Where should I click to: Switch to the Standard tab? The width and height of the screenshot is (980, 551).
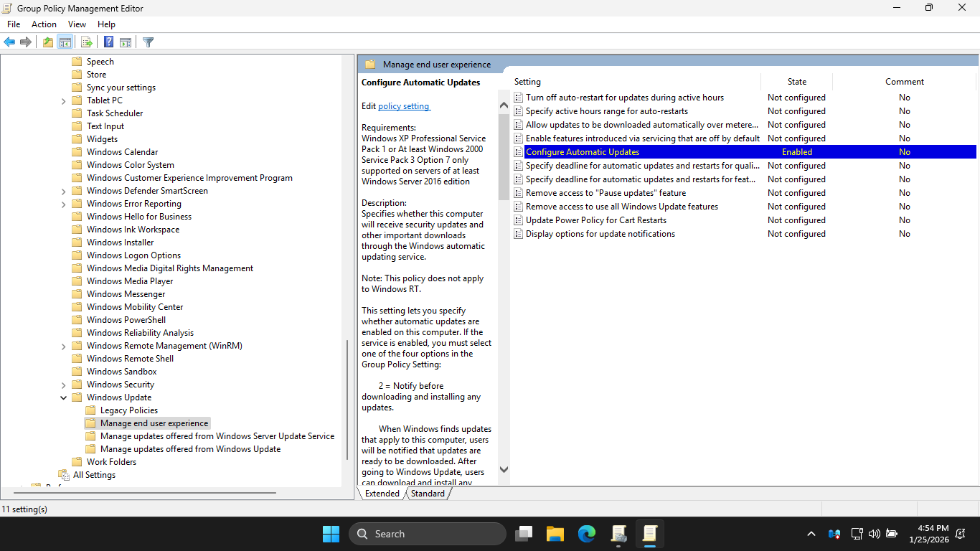click(x=428, y=494)
